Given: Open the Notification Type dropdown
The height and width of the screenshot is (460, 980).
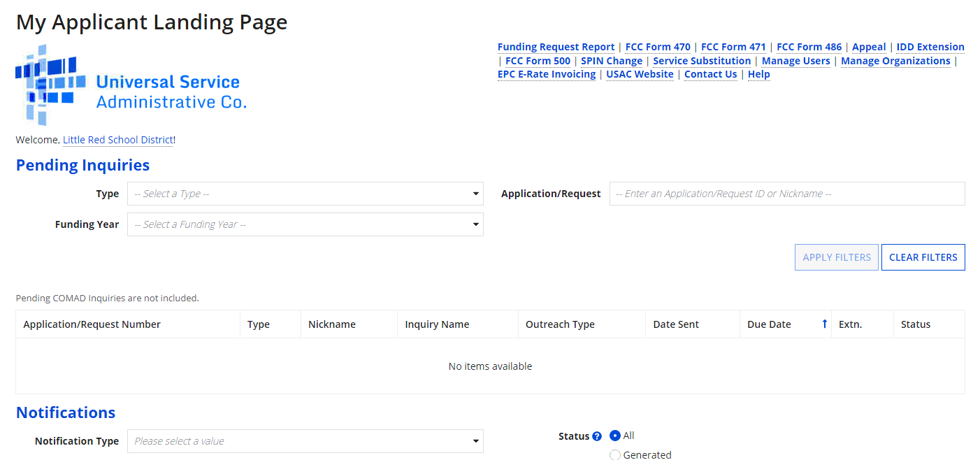Looking at the screenshot, I should (305, 441).
